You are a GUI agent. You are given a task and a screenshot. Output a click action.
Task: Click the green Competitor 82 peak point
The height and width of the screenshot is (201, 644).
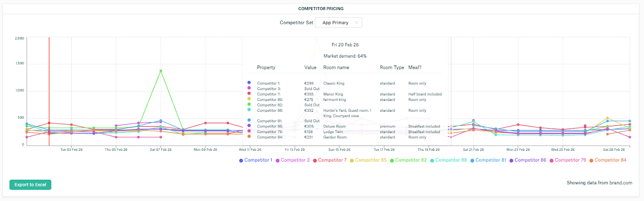pyautogui.click(x=161, y=71)
